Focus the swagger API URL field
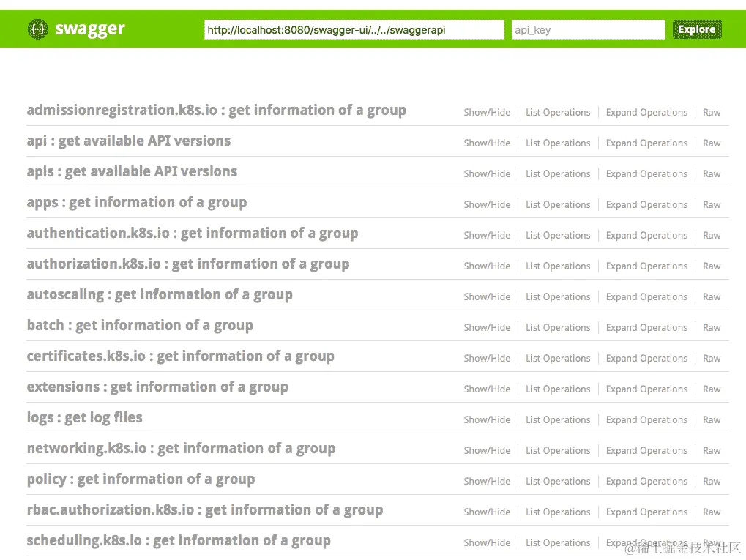This screenshot has height=560, width=746. point(354,29)
